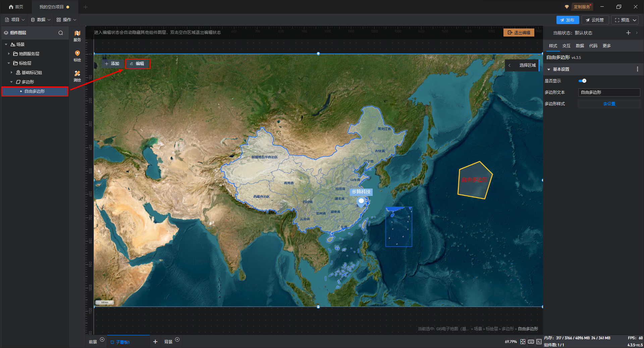Switch to the 数据 properties tab
This screenshot has width=644, height=348.
coord(580,46)
